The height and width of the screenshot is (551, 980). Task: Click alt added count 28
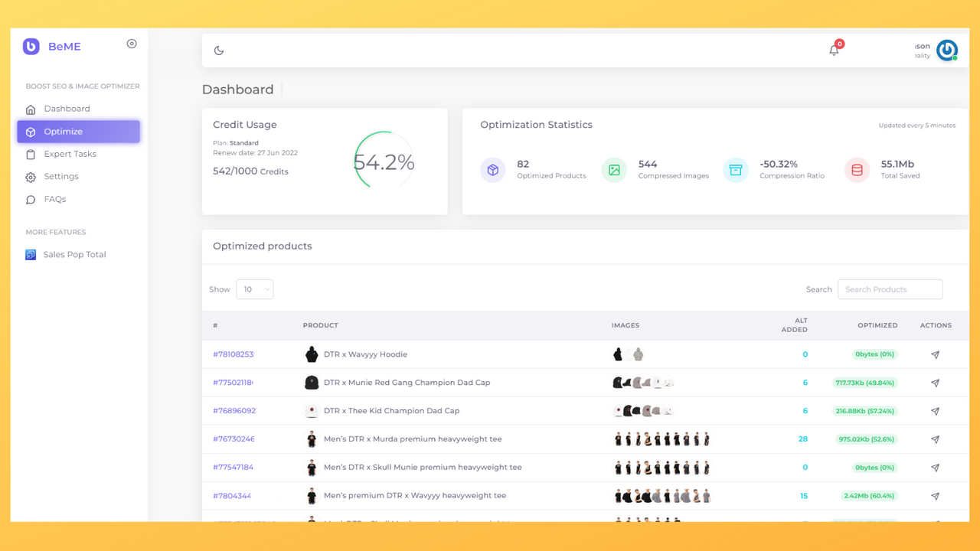tap(803, 439)
